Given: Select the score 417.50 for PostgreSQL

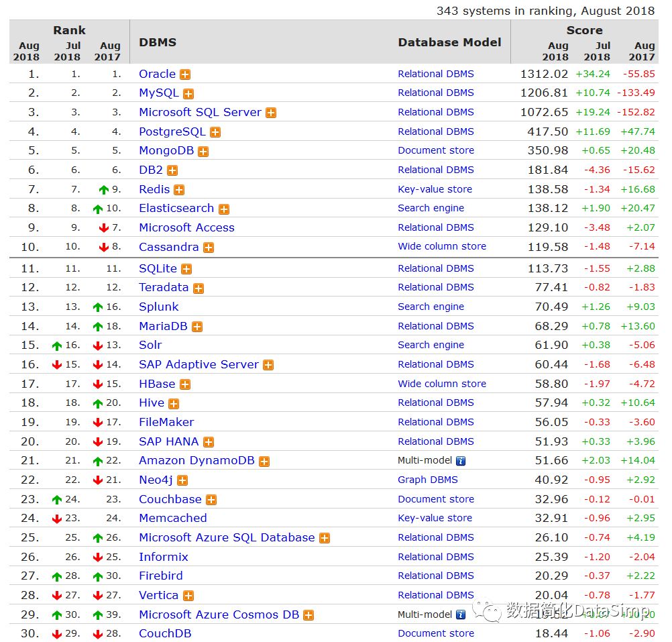Looking at the screenshot, I should 548,131.
